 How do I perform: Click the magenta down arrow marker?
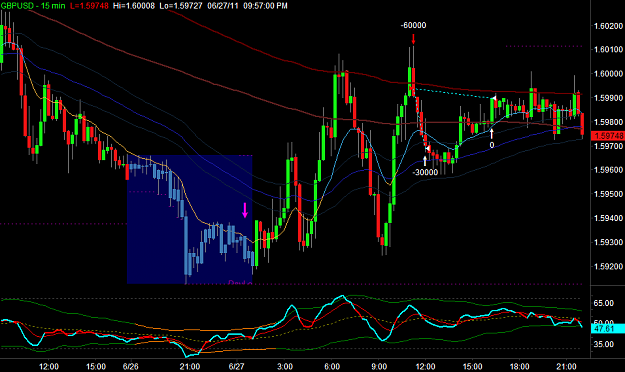[x=245, y=210]
